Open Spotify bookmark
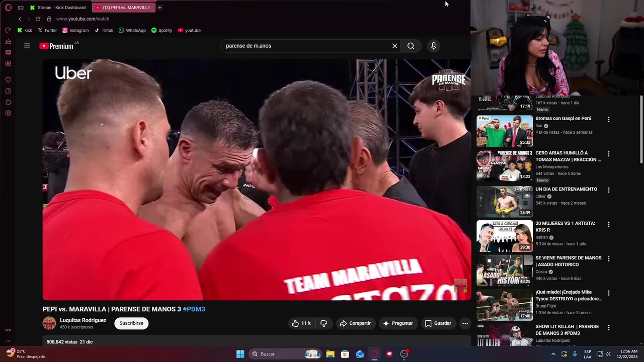Viewport: 644px width, 362px height. tap(162, 30)
